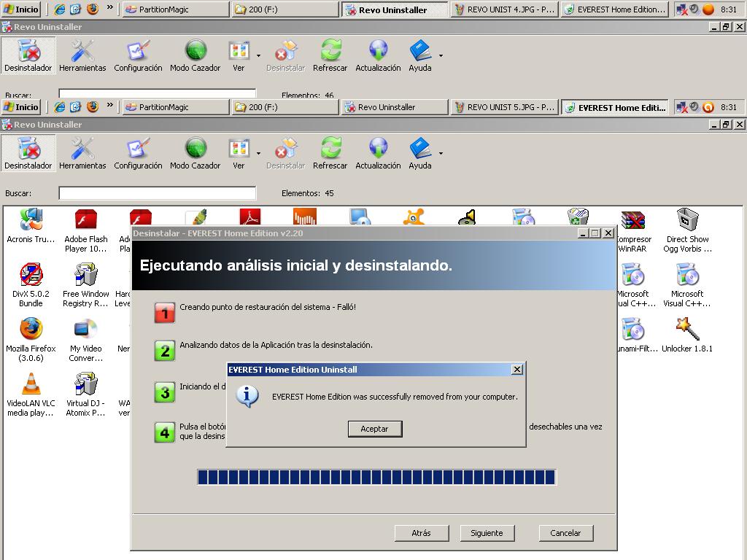Focus Buscar search field beside Elementos: 45
The width and height of the screenshot is (747, 560).
[158, 193]
